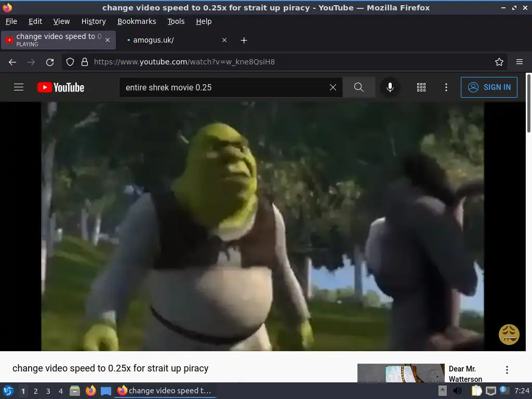Open the Bookmarks menu
The height and width of the screenshot is (399, 532).
(137, 21)
